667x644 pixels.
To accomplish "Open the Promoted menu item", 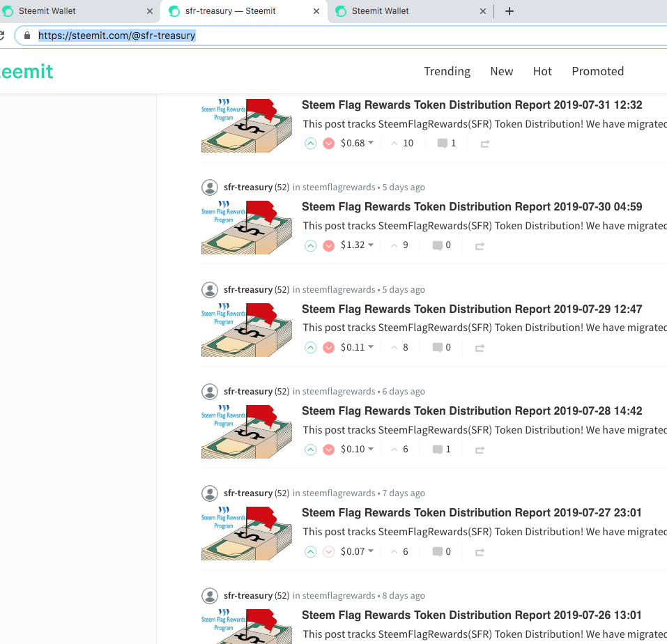I will 598,71.
